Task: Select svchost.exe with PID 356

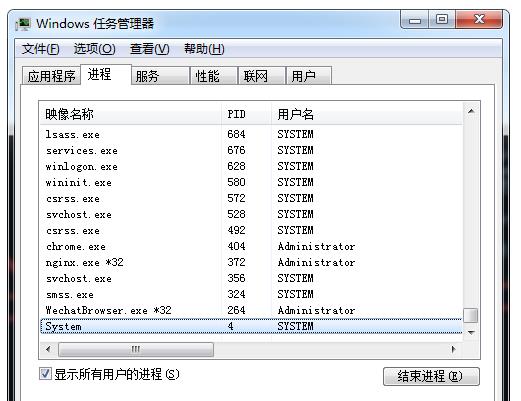Action: pyautogui.click(x=251, y=278)
